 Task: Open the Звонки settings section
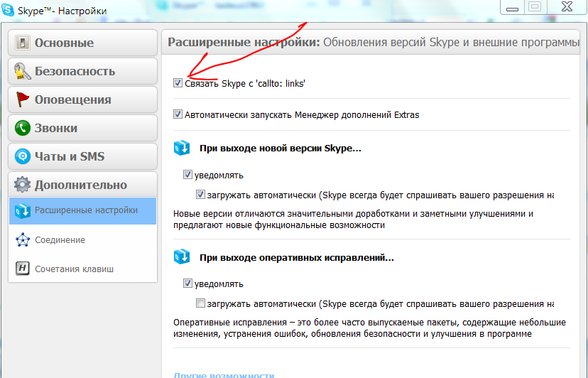82,128
